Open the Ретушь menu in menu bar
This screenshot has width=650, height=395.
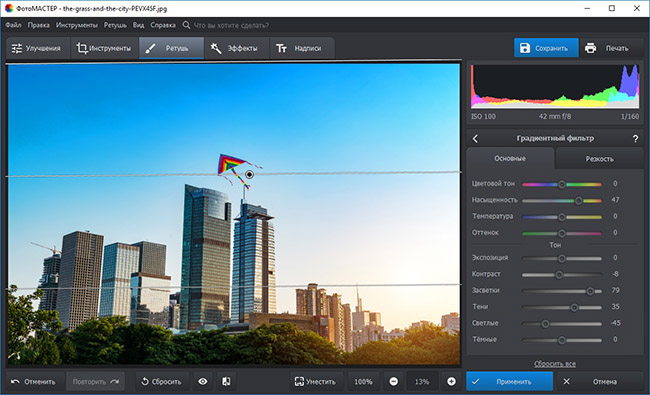[x=115, y=25]
